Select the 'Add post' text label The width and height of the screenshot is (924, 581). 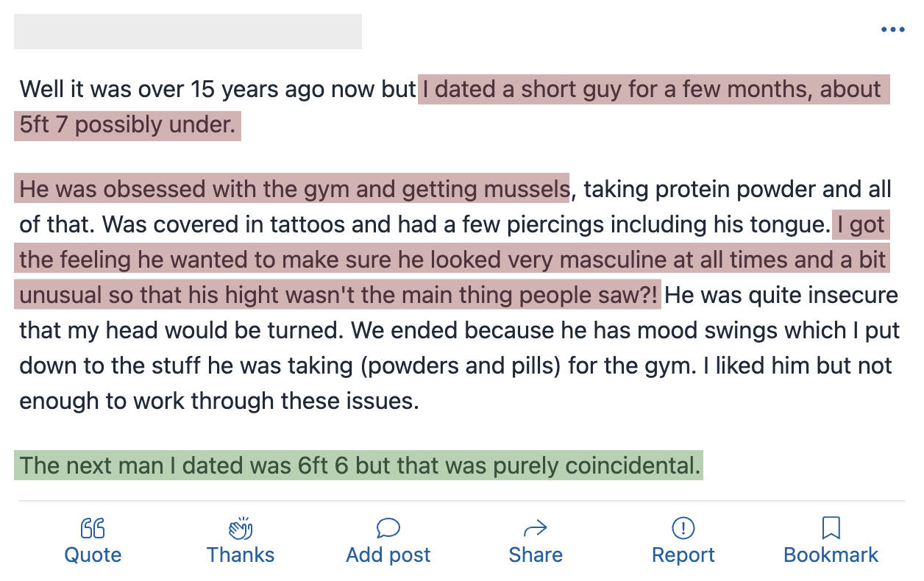tap(388, 555)
